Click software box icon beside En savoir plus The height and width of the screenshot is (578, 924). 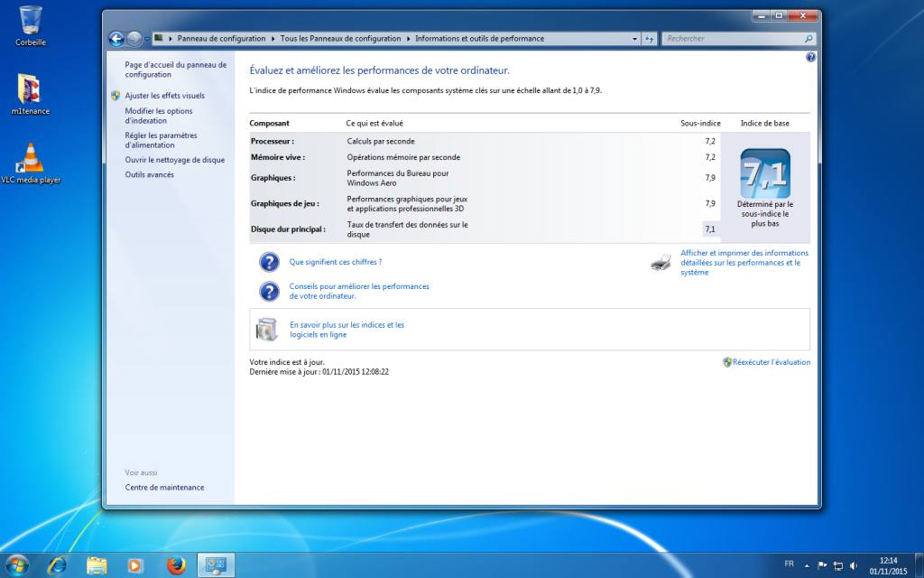click(x=267, y=329)
